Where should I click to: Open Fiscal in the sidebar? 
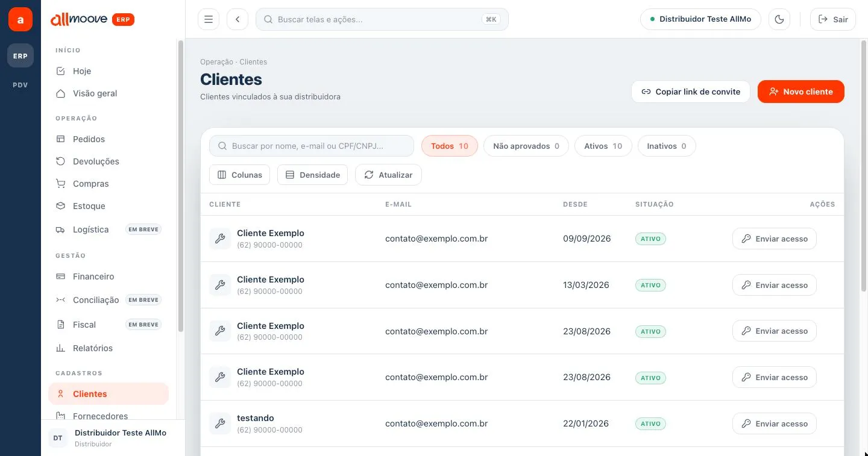click(x=108, y=325)
